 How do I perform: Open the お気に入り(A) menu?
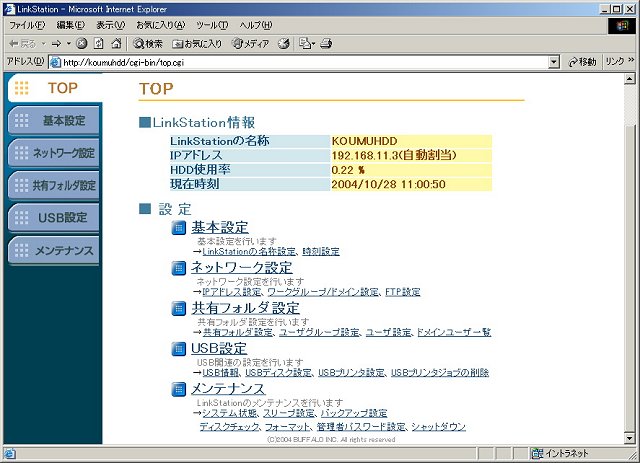pyautogui.click(x=160, y=25)
